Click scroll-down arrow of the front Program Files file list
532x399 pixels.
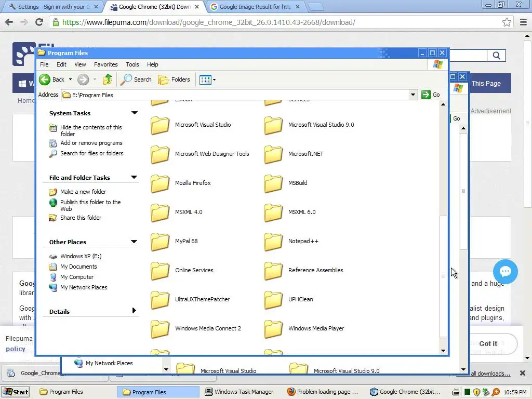[443, 351]
